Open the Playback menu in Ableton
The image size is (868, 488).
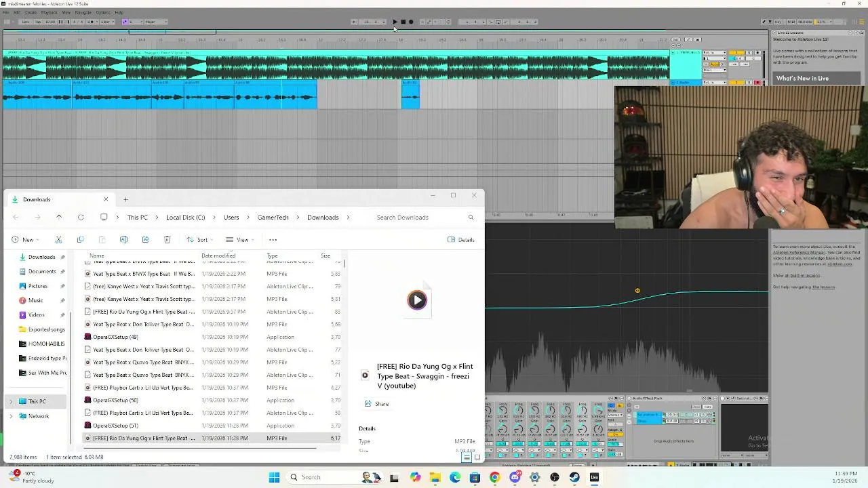[x=49, y=12]
